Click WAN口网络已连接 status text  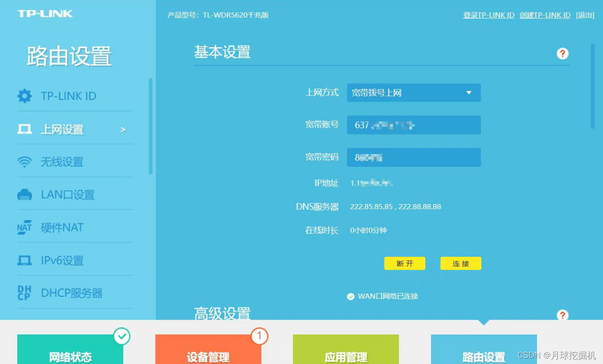[388, 296]
